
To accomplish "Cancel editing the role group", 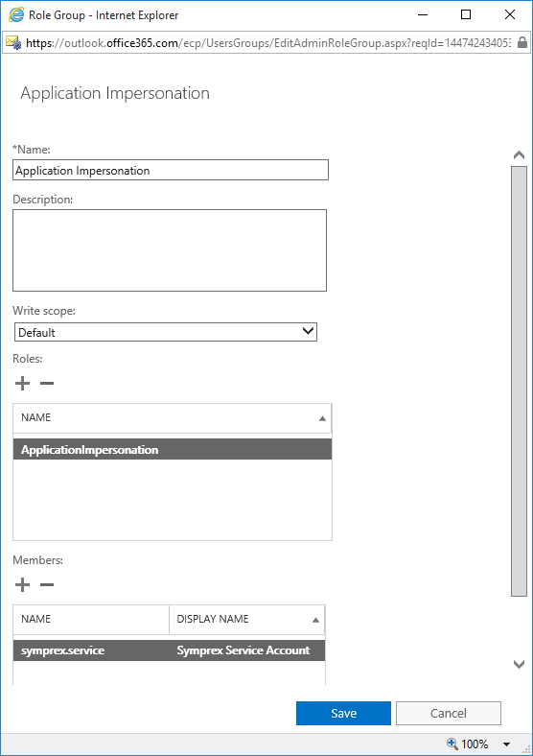I will coord(449,713).
